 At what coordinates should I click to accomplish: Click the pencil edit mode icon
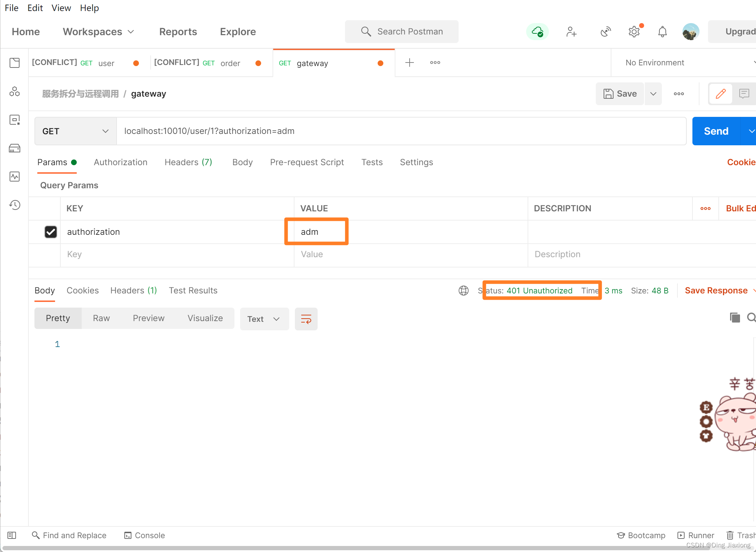pyautogui.click(x=721, y=94)
